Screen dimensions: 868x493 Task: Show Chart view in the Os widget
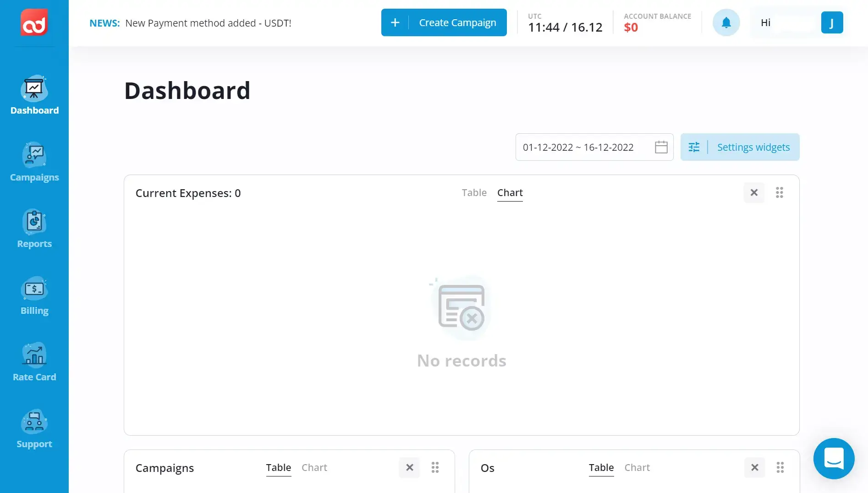(x=637, y=468)
